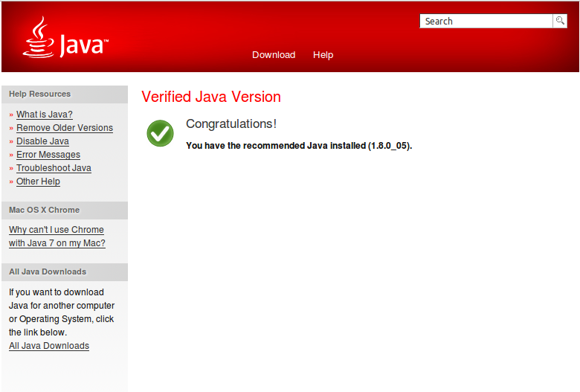Viewport: 580px width, 392px height.
Task: Open the What is Java? link
Action: click(x=45, y=115)
